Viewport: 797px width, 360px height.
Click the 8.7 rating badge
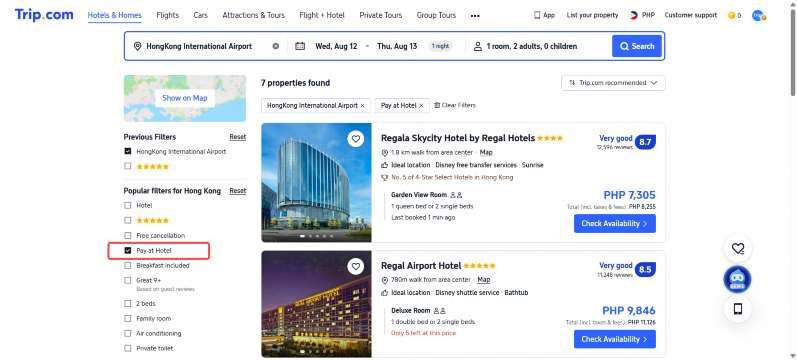(645, 142)
